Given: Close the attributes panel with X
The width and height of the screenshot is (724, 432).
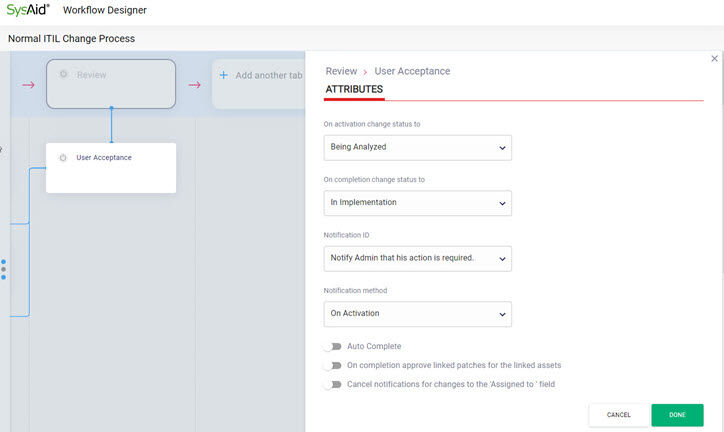Looking at the screenshot, I should point(714,59).
